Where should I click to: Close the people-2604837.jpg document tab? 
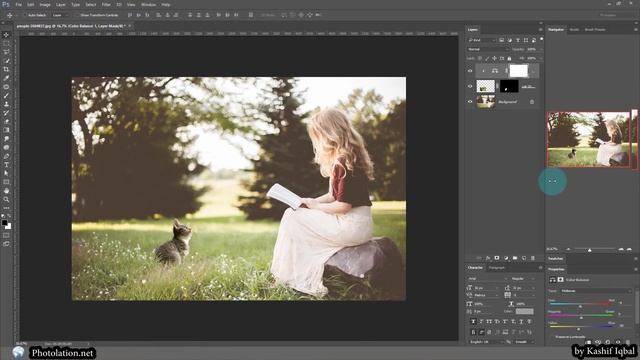tap(130, 26)
